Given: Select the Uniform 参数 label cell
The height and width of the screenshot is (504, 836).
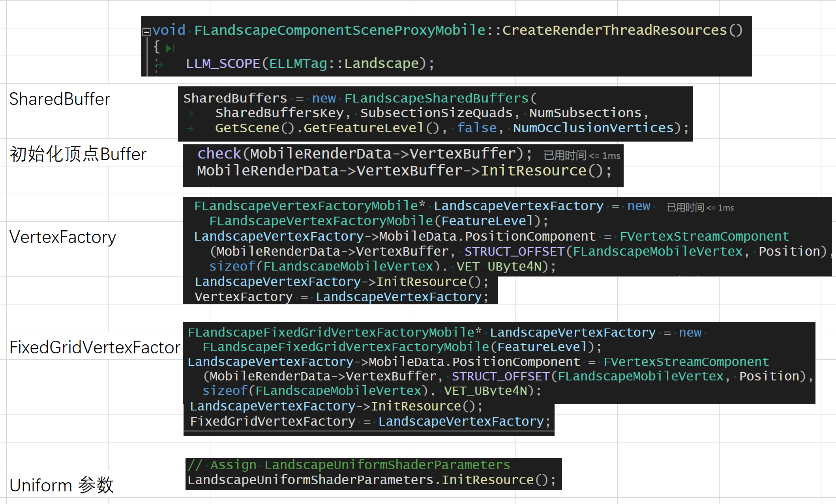Looking at the screenshot, I should click(61, 485).
